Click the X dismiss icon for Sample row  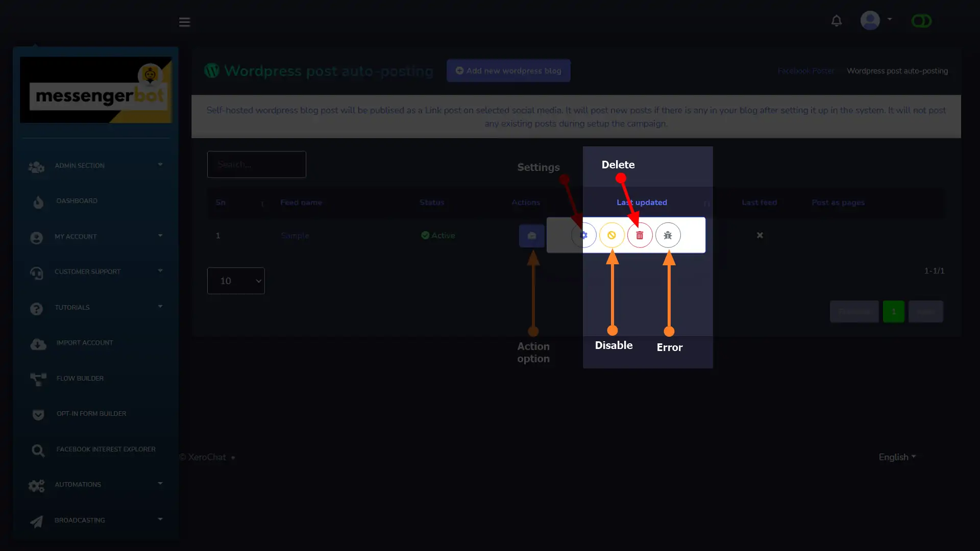tap(759, 235)
